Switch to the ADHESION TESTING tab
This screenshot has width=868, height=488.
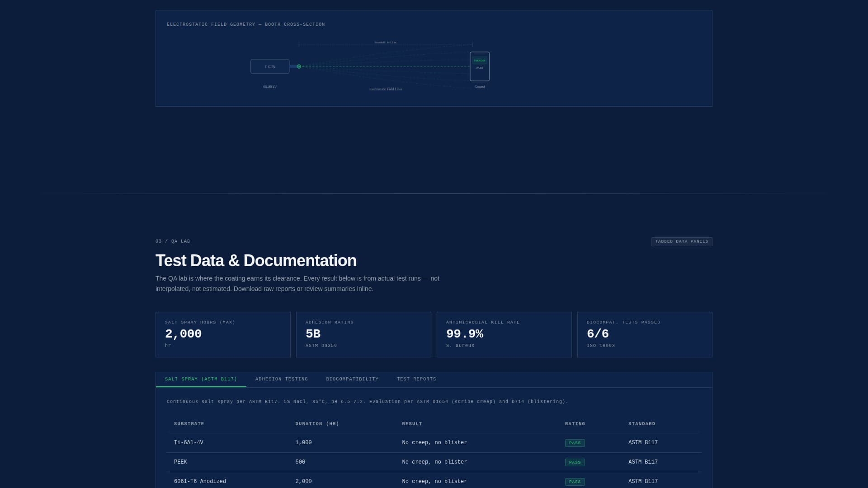point(281,379)
